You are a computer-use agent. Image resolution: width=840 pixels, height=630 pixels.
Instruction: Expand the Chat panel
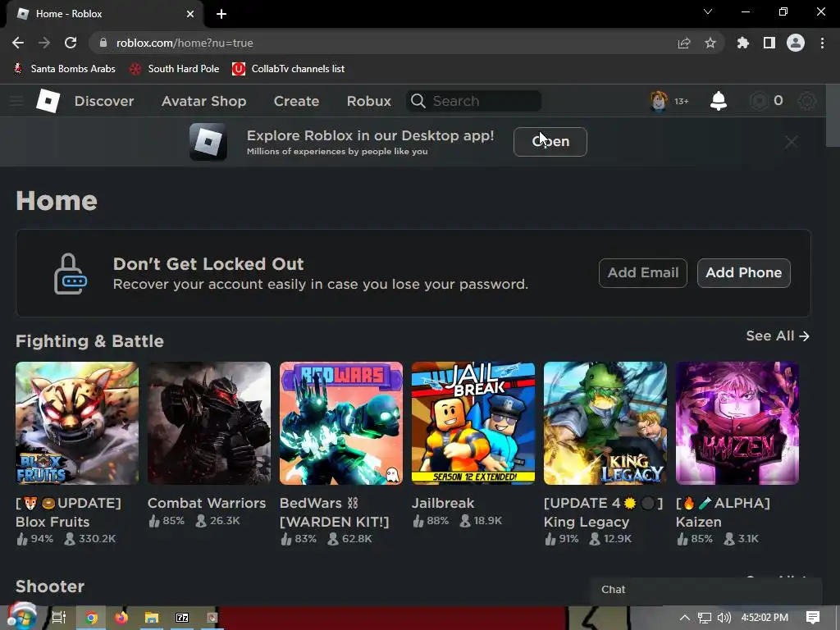[706, 589]
